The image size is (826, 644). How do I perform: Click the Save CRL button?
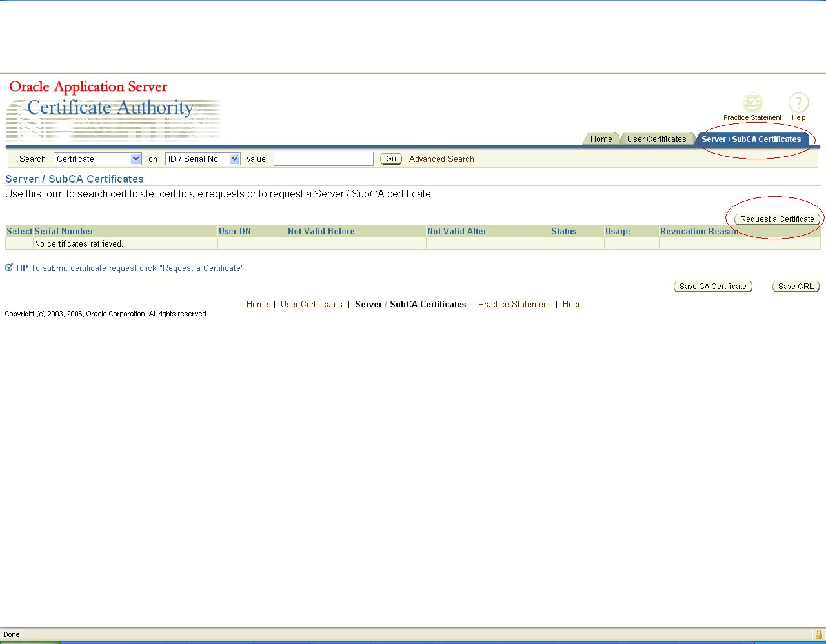pyautogui.click(x=796, y=287)
